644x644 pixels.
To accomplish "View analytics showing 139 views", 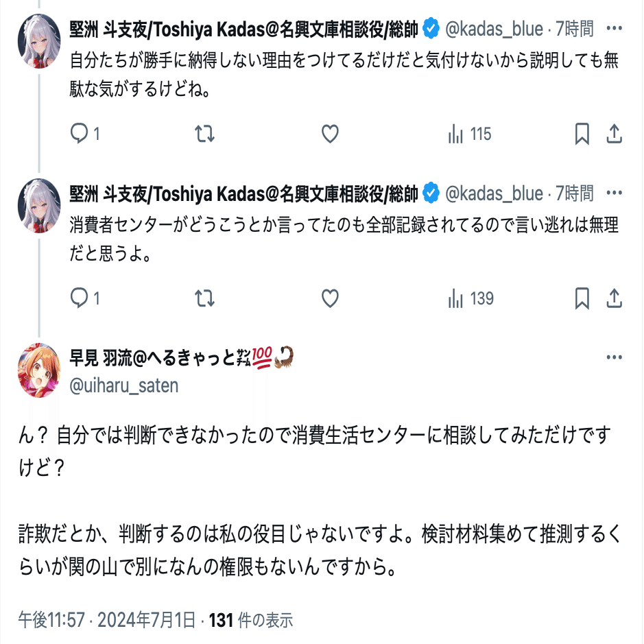I will 470,298.
